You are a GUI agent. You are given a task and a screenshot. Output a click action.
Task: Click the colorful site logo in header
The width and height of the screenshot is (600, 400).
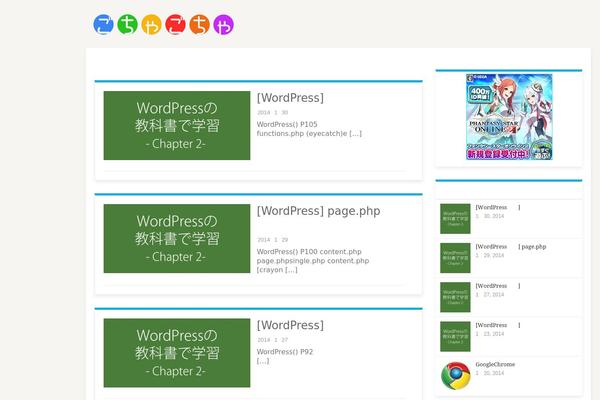click(163, 24)
